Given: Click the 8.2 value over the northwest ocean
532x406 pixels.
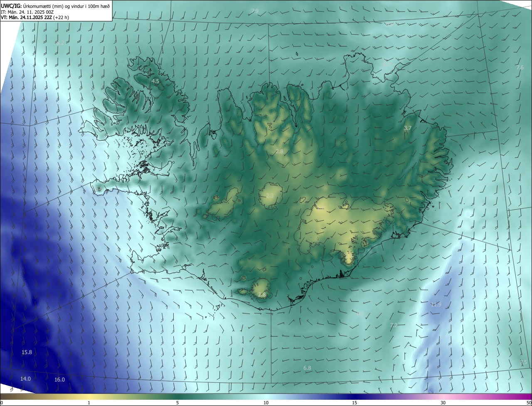Looking at the screenshot, I should point(60,43).
